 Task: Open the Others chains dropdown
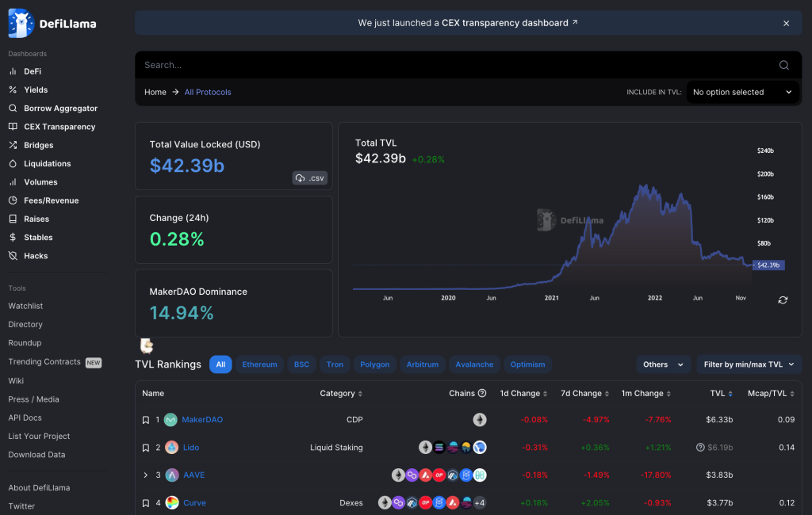pyautogui.click(x=663, y=364)
